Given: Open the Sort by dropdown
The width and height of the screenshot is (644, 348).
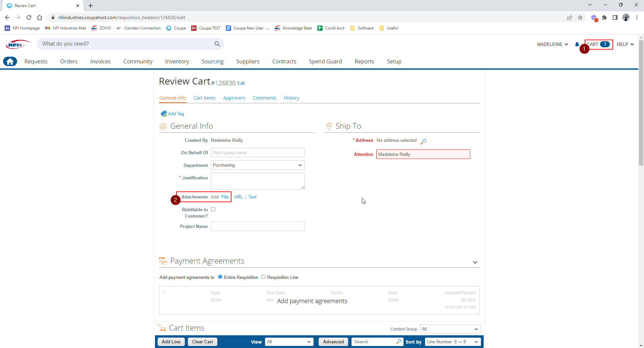Looking at the screenshot, I should tap(453, 342).
